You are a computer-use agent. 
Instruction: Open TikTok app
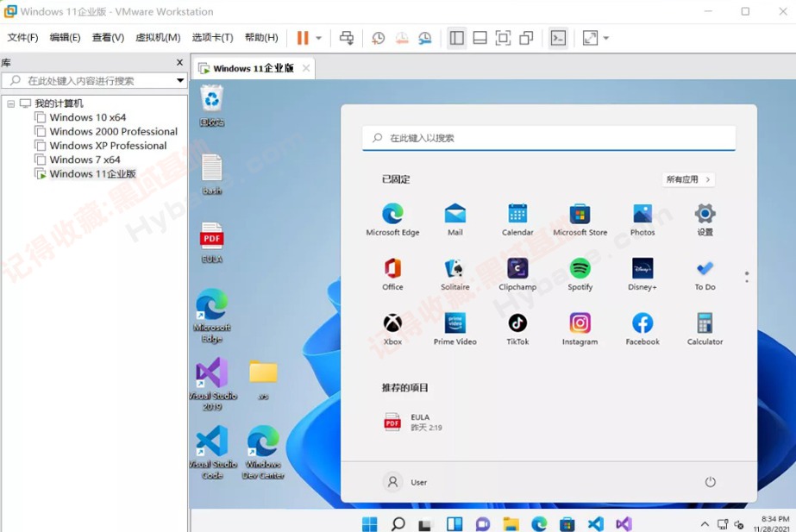(x=517, y=329)
